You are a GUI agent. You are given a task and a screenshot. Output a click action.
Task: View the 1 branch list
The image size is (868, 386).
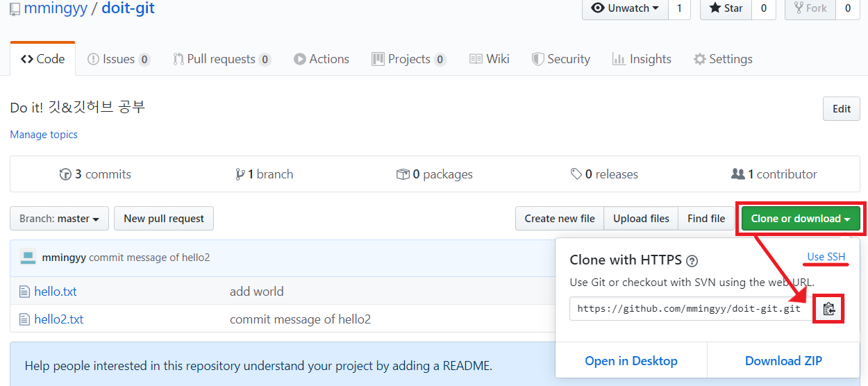coord(265,174)
